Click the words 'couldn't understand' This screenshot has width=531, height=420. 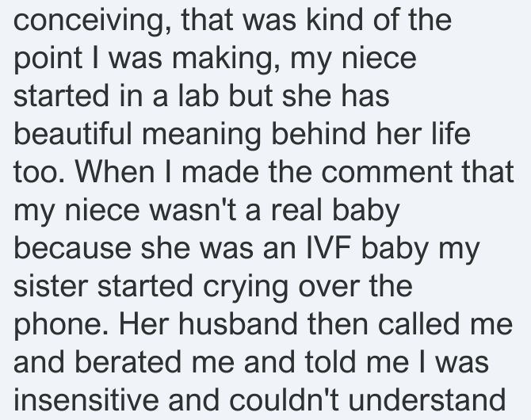[368, 400]
